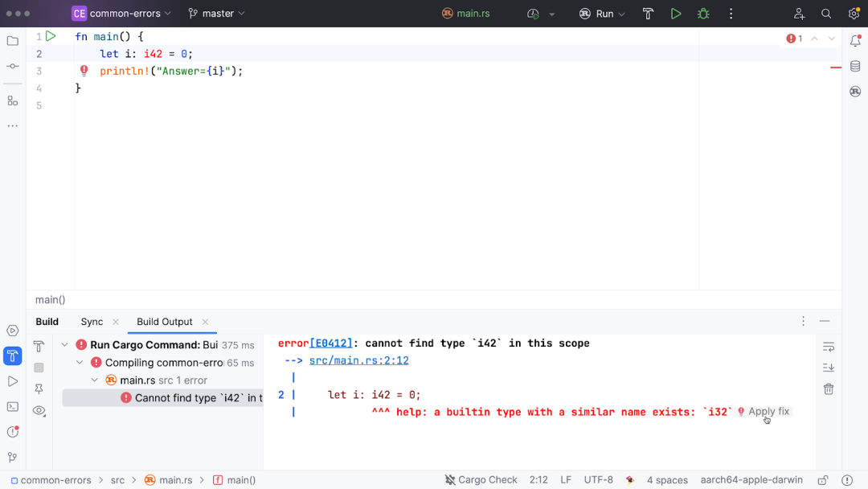Open the main.rs tab in title bar

coord(466,14)
